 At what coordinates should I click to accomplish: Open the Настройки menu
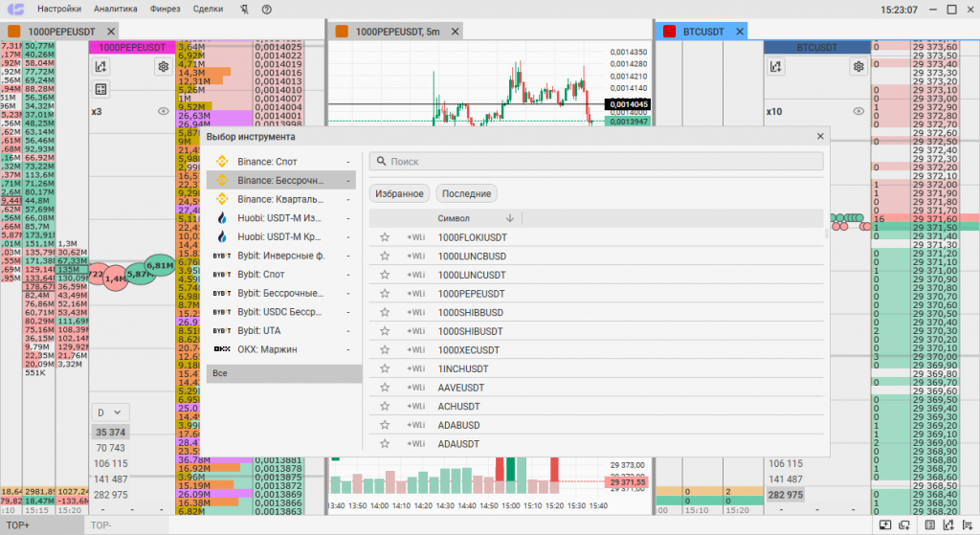(x=59, y=9)
